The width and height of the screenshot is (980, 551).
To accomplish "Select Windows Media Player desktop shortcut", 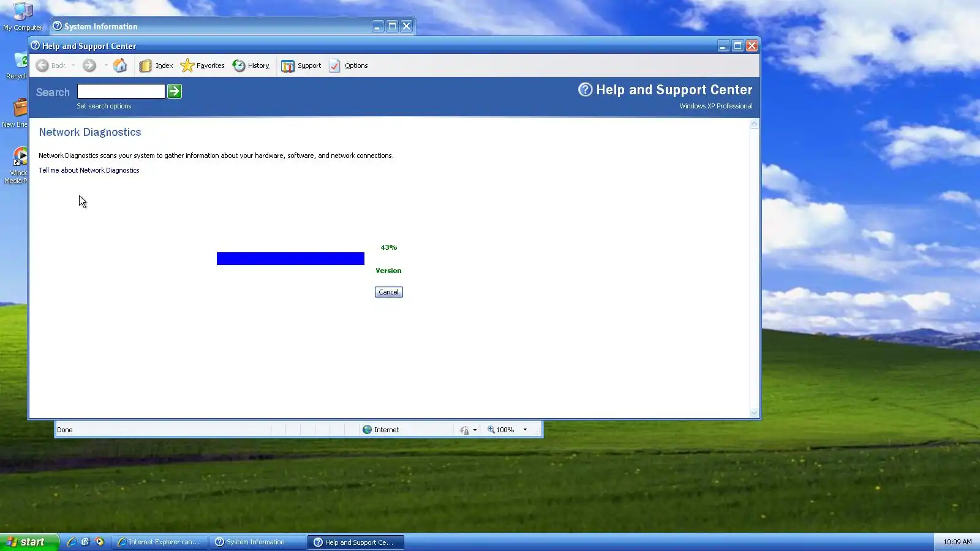I will pos(17,165).
